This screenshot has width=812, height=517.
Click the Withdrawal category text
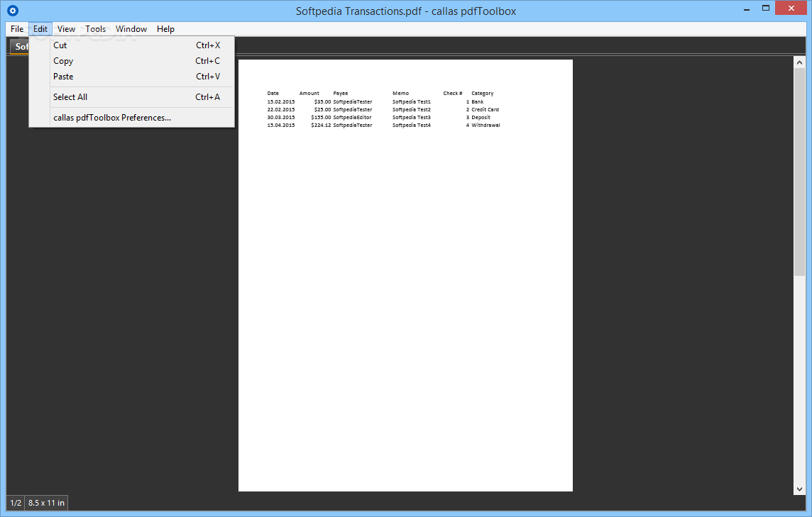coord(485,126)
